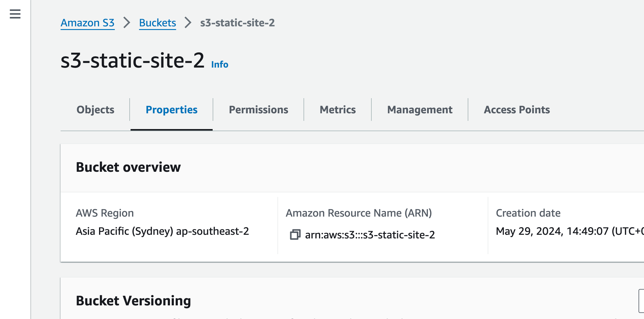Open the Info link beside the bucket name
Viewport: 644px width, 319px height.
click(220, 65)
